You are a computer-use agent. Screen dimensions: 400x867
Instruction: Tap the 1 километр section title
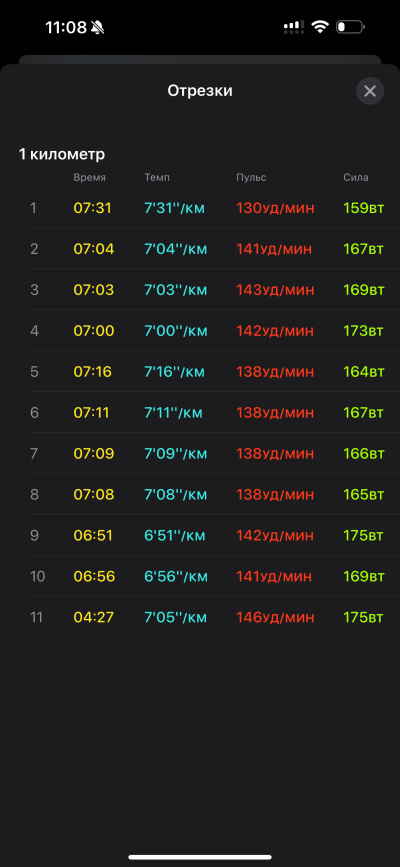62,154
